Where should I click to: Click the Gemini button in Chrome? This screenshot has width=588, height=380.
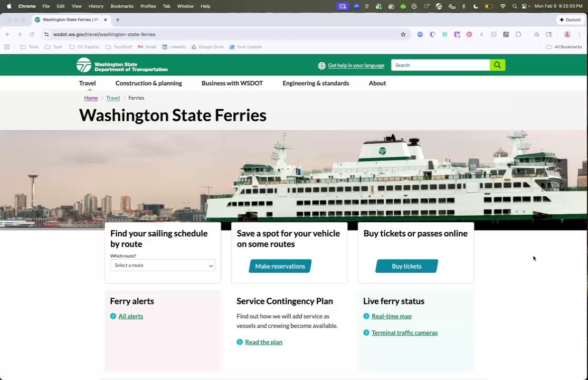[x=570, y=20]
